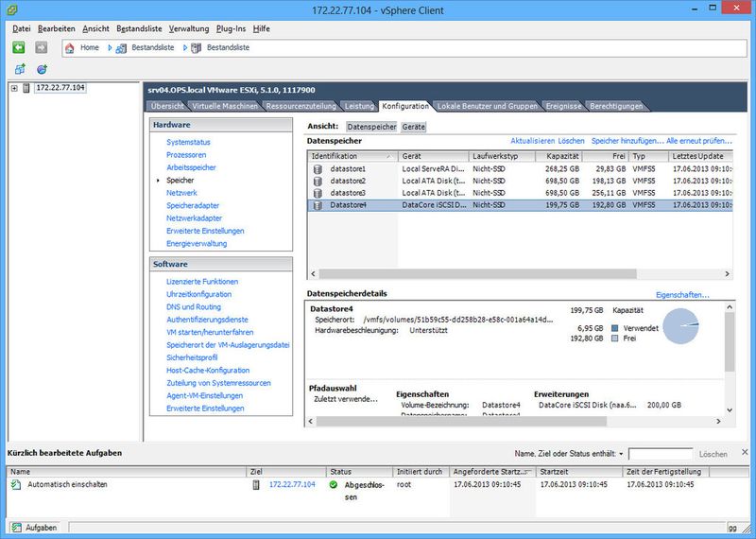The height and width of the screenshot is (539, 756).
Task: Click the datastore3 disk icon
Action: 318,193
